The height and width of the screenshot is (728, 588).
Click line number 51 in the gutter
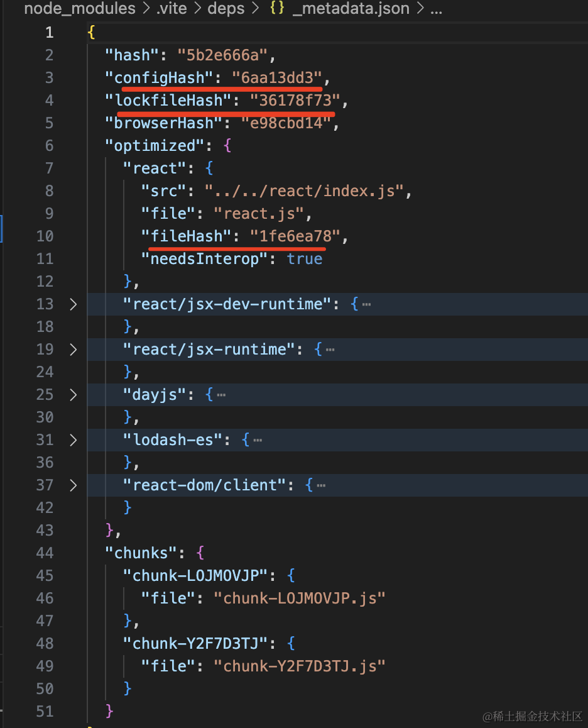click(x=45, y=712)
